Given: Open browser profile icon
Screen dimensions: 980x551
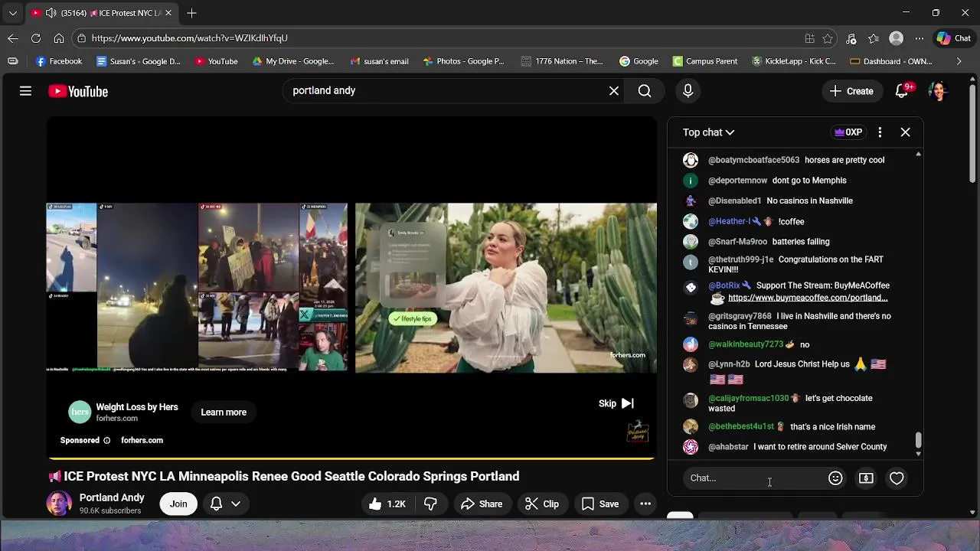Looking at the screenshot, I should tap(897, 38).
